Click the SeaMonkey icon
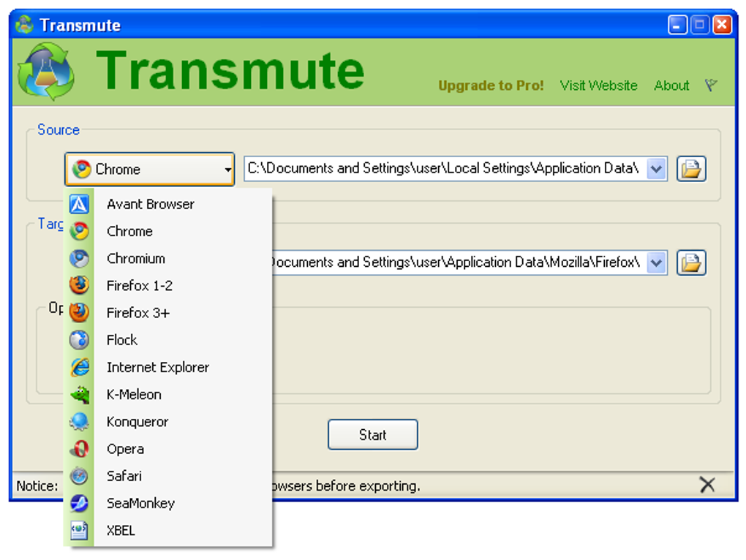The height and width of the screenshot is (560, 746). point(79,503)
